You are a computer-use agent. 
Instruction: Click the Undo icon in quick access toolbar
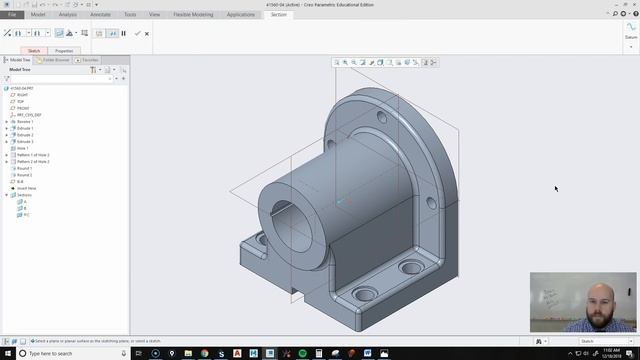pyautogui.click(x=42, y=4)
